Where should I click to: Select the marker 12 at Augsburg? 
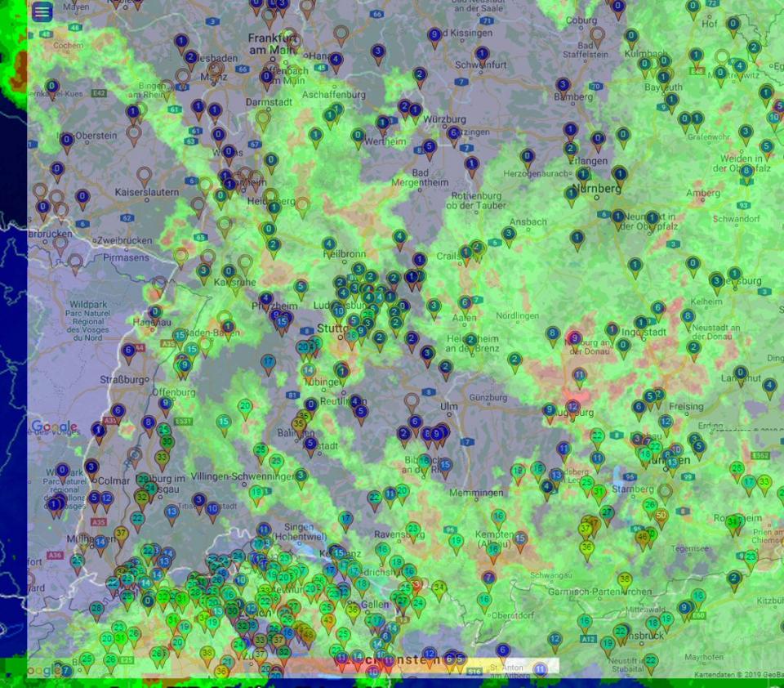point(573,407)
